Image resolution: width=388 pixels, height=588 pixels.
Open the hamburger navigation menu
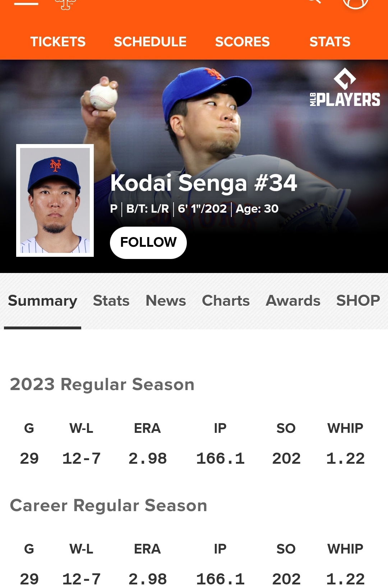tap(26, 4)
